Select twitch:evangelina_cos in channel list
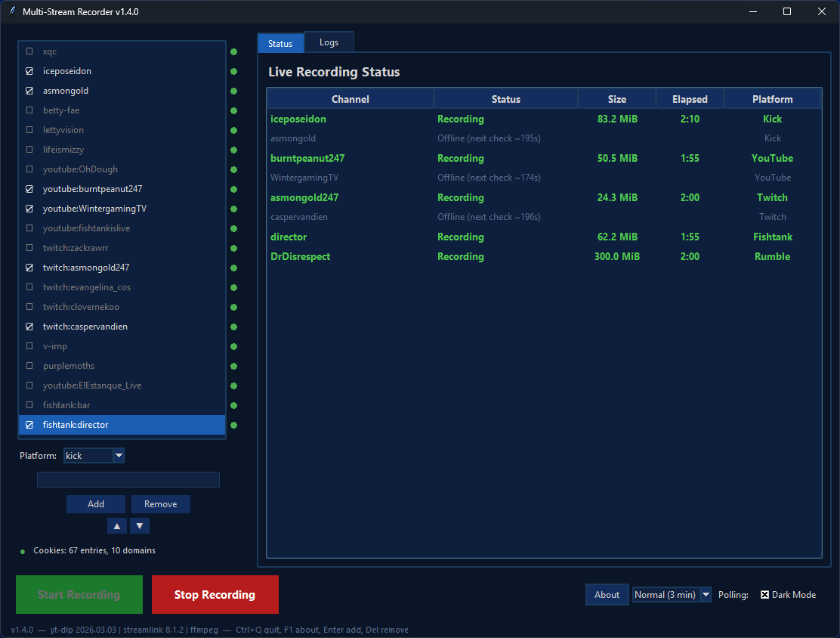Screen dimensions: 840x638 point(122,287)
